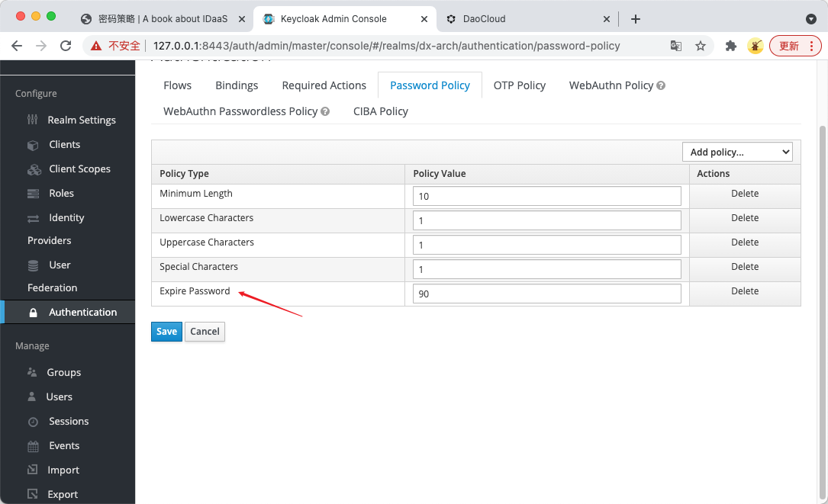Delete the Special Characters policy
This screenshot has width=828, height=504.
point(745,267)
